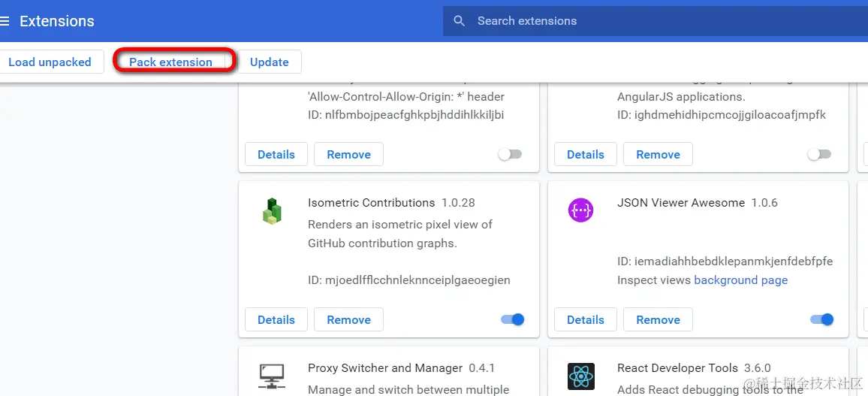Click the Extensions page title
Screen dimensions: 868x396
(x=57, y=21)
